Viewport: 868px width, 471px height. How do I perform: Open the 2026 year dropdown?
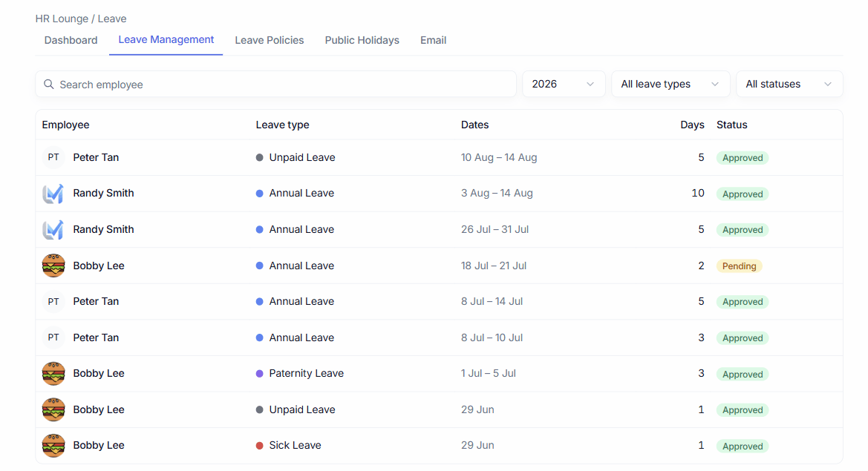[x=564, y=84]
